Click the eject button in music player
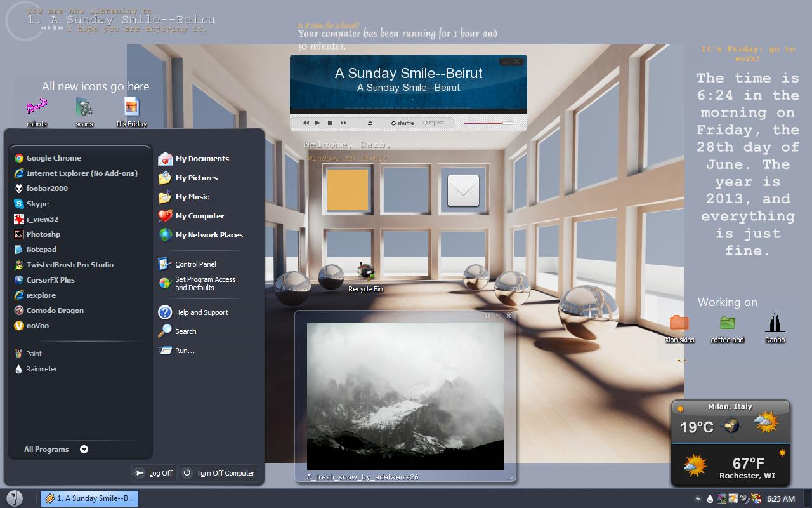Screen dimensions: 812x508 (370, 123)
